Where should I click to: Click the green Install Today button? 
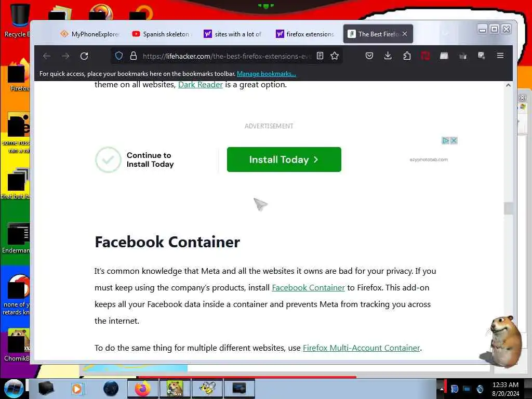[x=284, y=159]
